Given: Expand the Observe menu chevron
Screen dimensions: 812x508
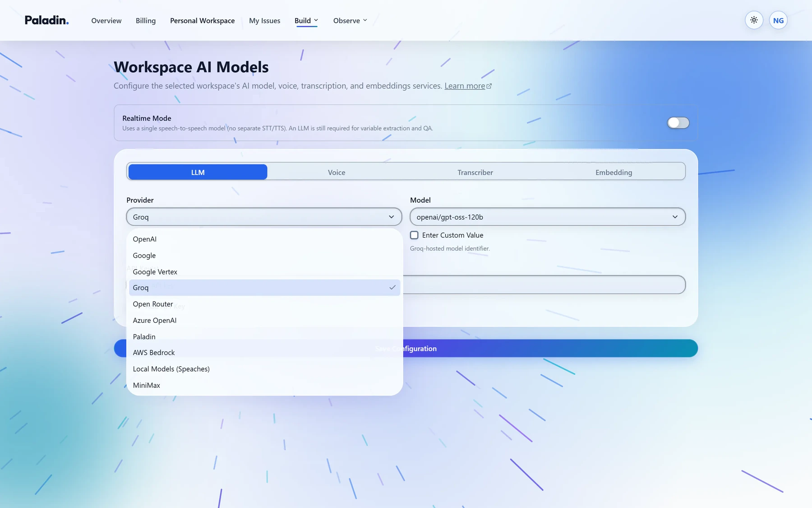Looking at the screenshot, I should click(x=365, y=20).
